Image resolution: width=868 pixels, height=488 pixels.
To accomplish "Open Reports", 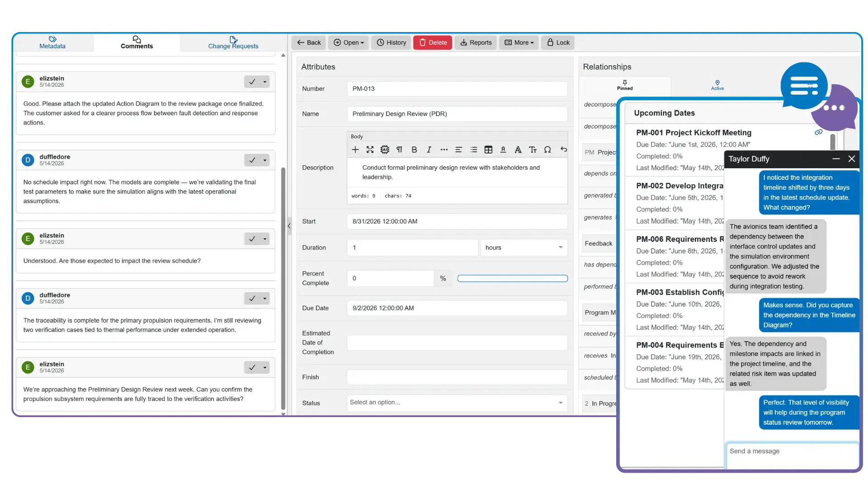I will coord(476,42).
